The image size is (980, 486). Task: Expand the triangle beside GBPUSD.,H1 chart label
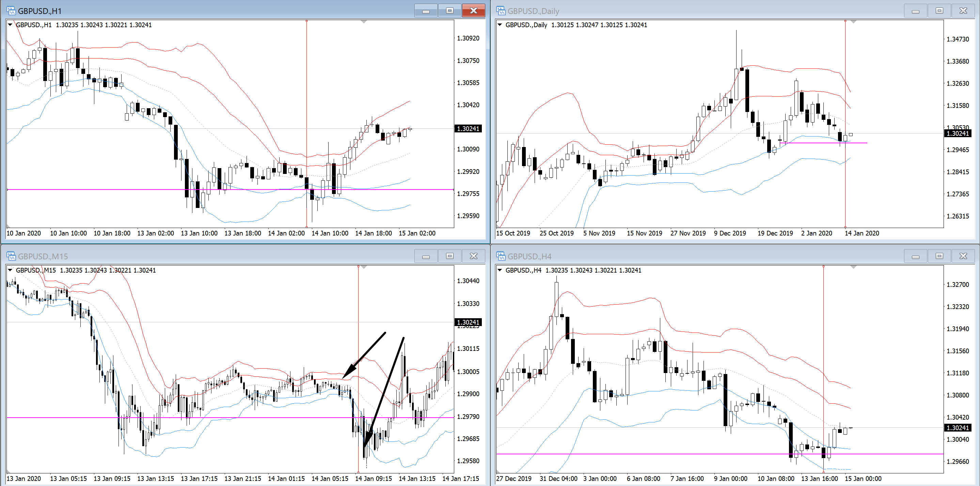10,25
